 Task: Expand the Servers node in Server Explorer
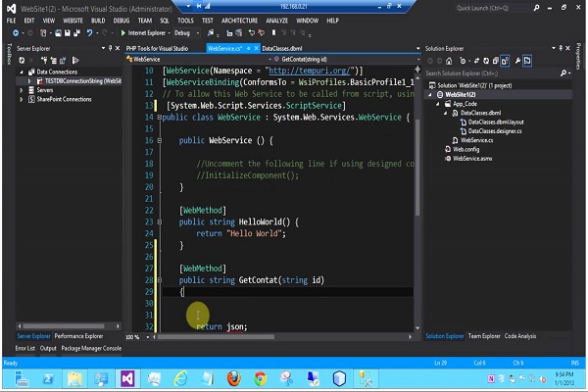click(x=22, y=90)
